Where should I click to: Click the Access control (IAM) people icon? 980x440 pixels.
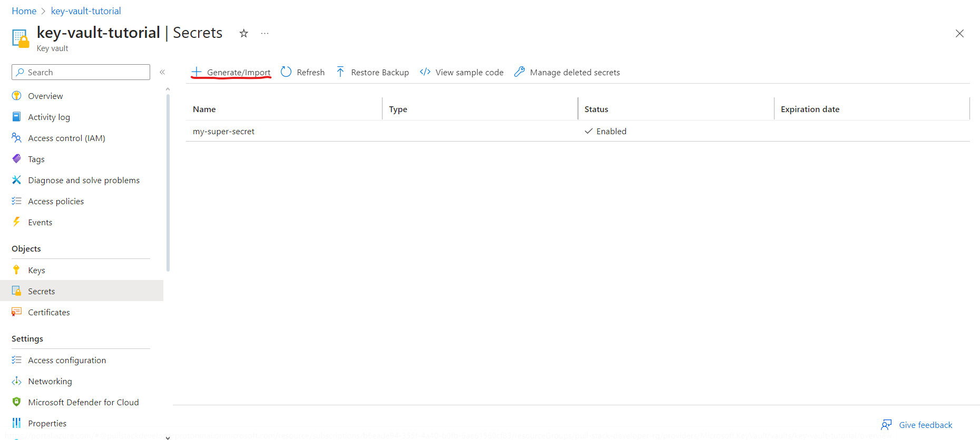pyautogui.click(x=17, y=138)
